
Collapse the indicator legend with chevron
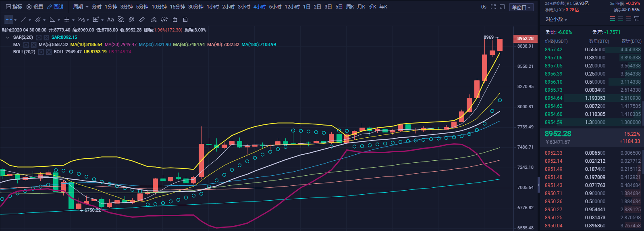click(8, 37)
